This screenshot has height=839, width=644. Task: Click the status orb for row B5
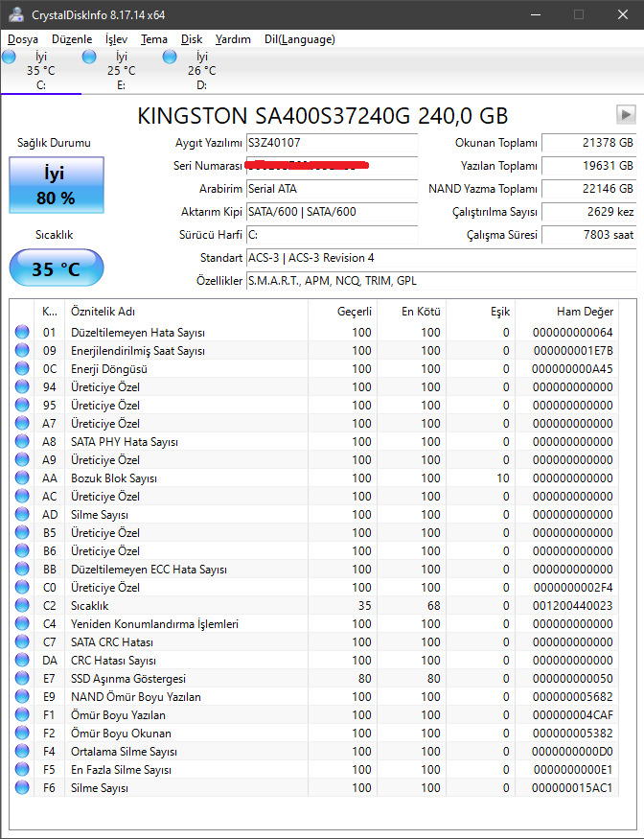coord(22,532)
